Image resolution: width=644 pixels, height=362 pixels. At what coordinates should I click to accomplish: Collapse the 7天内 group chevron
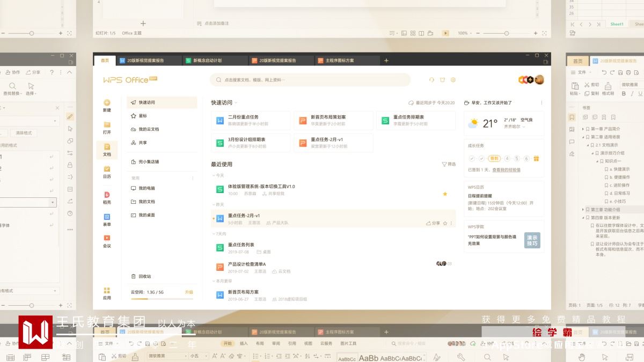pyautogui.click(x=213, y=234)
